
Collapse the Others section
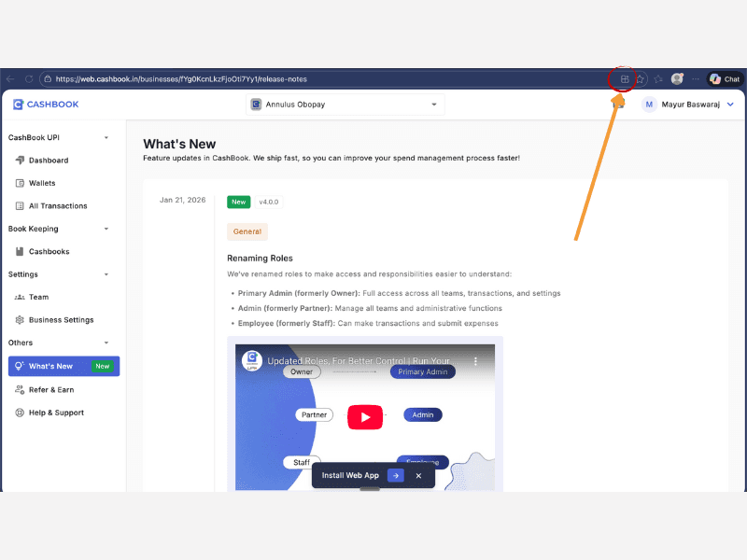106,343
